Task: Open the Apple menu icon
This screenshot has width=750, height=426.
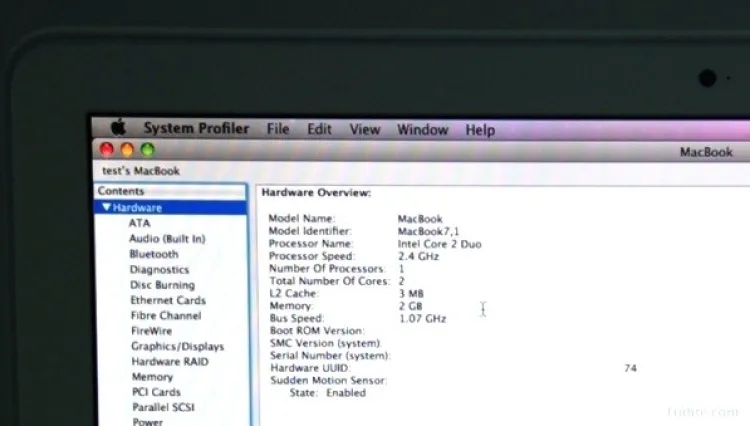Action: coord(118,128)
